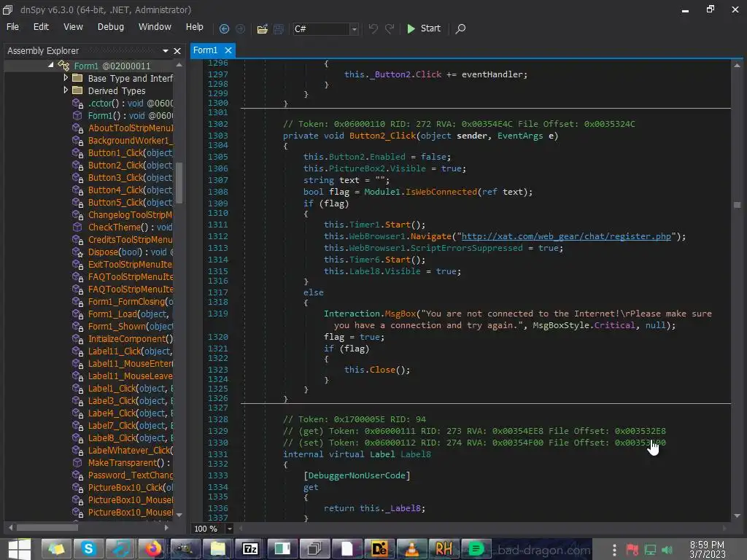Open the search magnifier in the toolbar
The width and height of the screenshot is (747, 560).
tap(460, 28)
